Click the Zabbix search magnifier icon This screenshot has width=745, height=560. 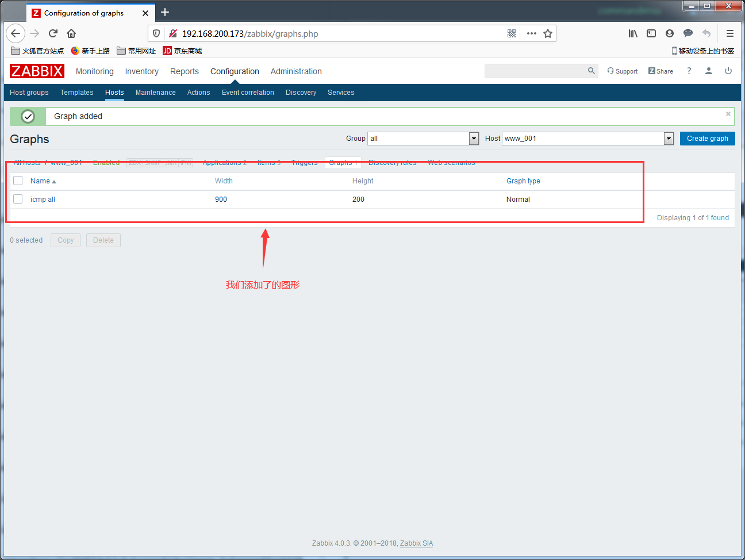[x=591, y=71]
